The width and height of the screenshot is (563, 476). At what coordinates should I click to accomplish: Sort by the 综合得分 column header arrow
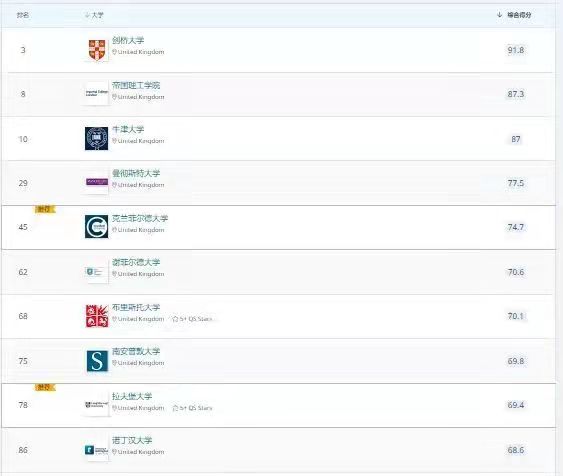point(499,15)
